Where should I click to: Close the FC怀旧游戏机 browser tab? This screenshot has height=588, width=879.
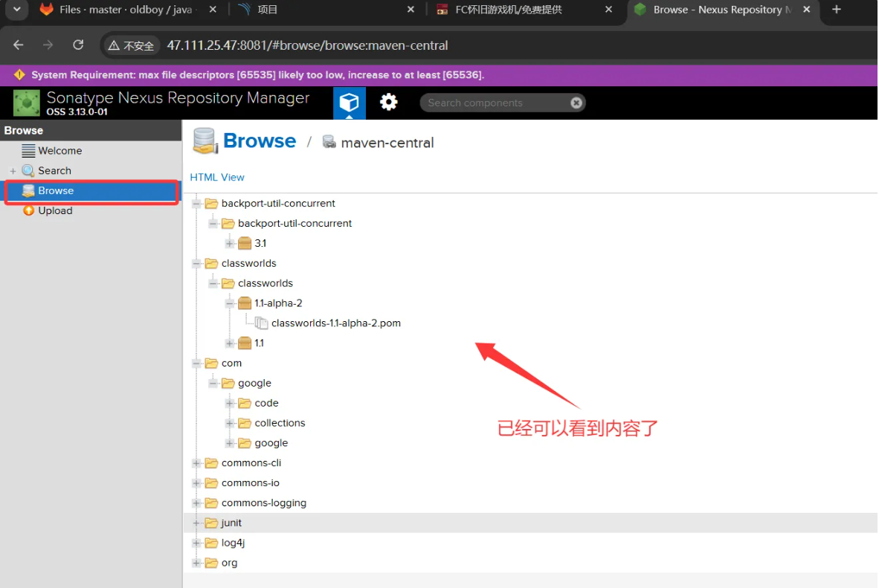tap(609, 10)
